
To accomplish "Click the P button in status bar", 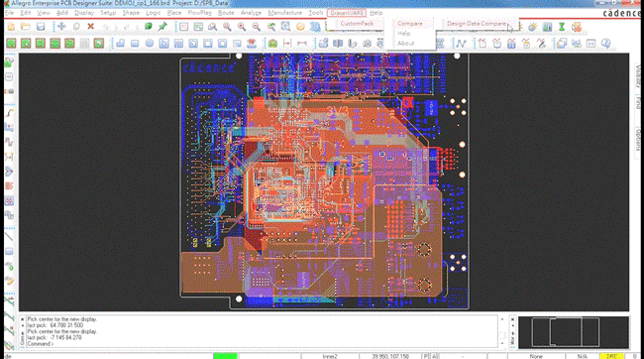I will tap(425, 356).
